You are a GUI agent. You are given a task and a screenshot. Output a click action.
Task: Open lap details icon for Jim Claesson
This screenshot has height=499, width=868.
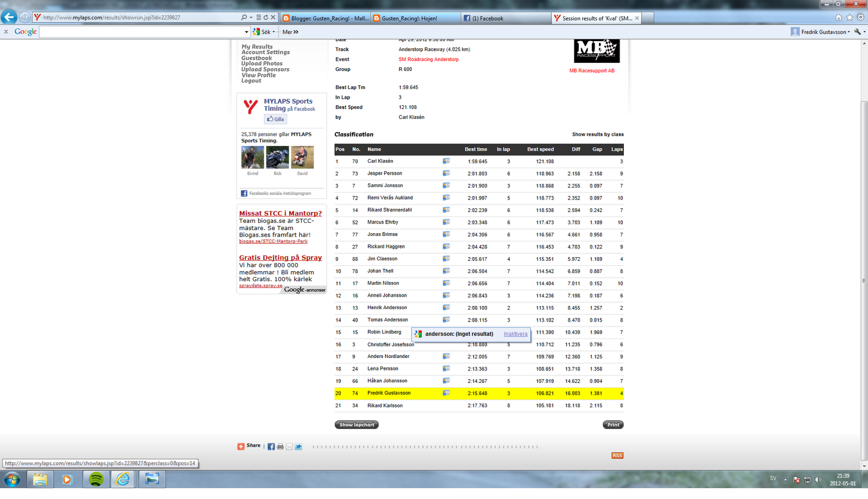tap(446, 259)
